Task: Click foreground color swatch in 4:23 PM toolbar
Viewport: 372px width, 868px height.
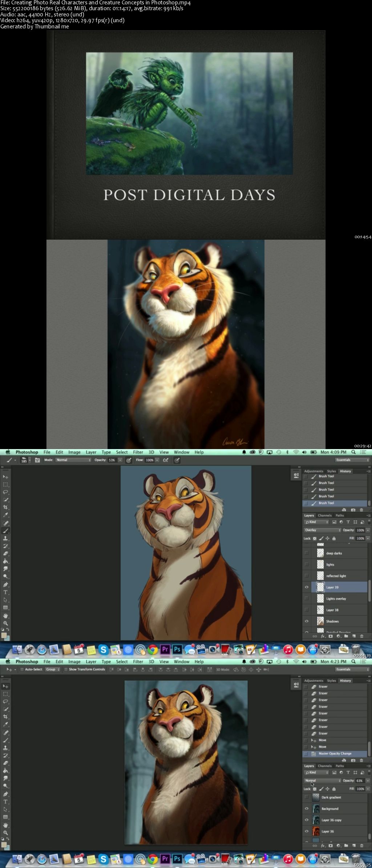Action: click(x=4, y=844)
